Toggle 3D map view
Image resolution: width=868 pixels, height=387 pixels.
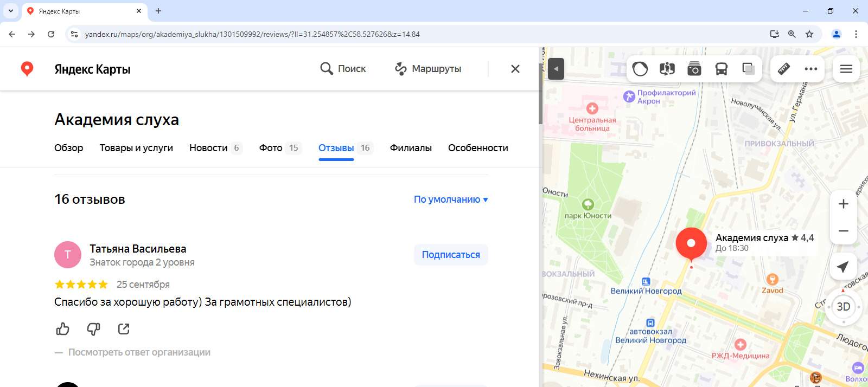[x=843, y=307]
